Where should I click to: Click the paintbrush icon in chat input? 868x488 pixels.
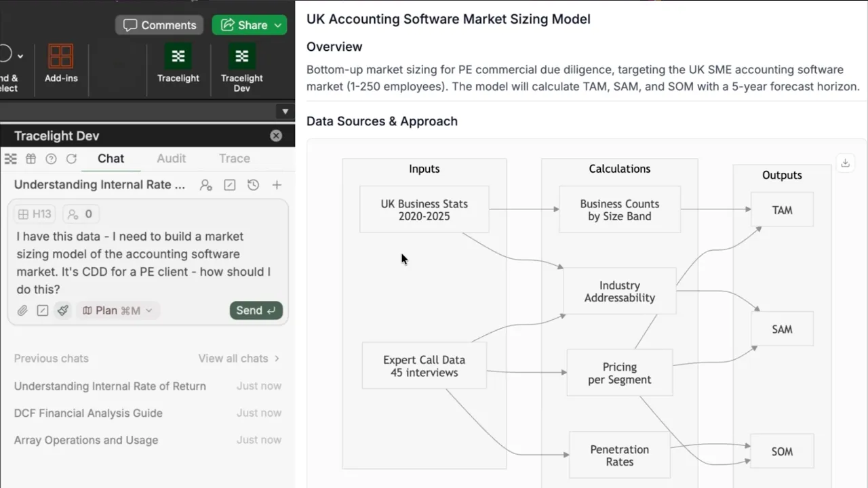(x=62, y=310)
